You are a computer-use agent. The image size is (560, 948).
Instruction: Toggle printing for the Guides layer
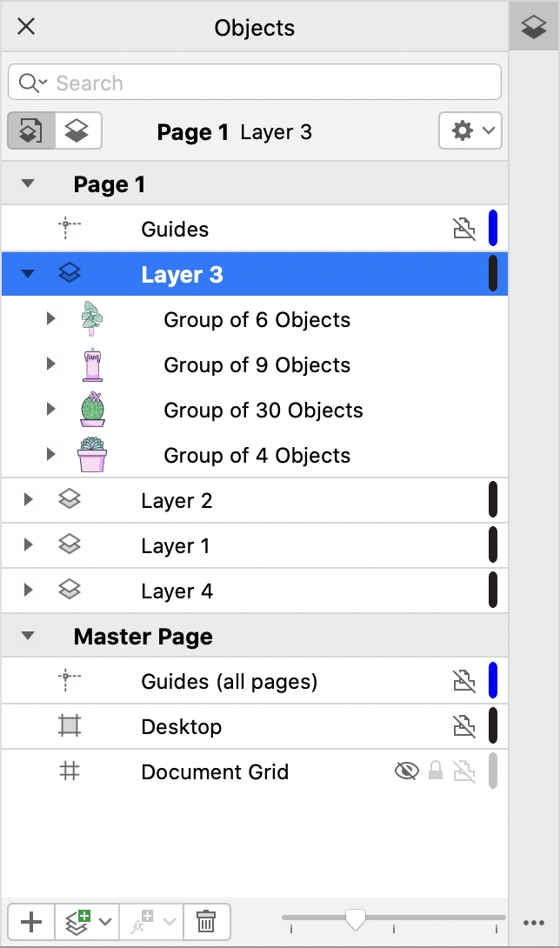(x=464, y=230)
